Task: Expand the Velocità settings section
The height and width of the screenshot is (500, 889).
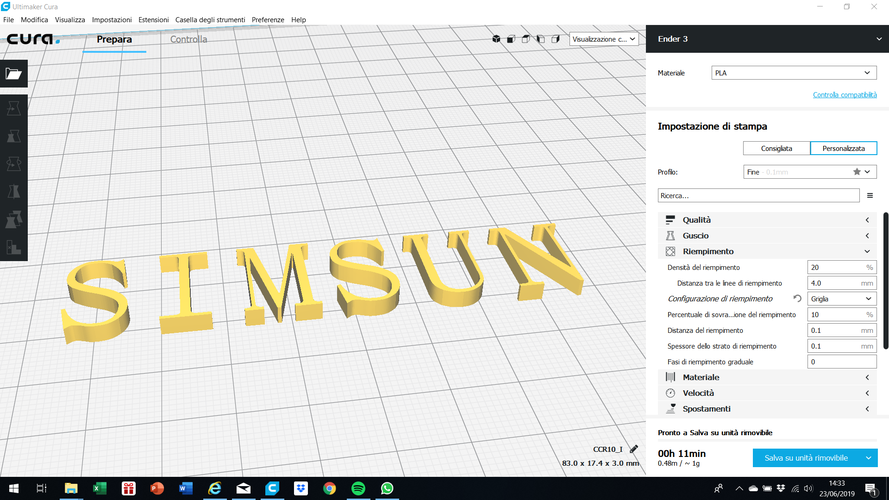Action: pyautogui.click(x=768, y=393)
